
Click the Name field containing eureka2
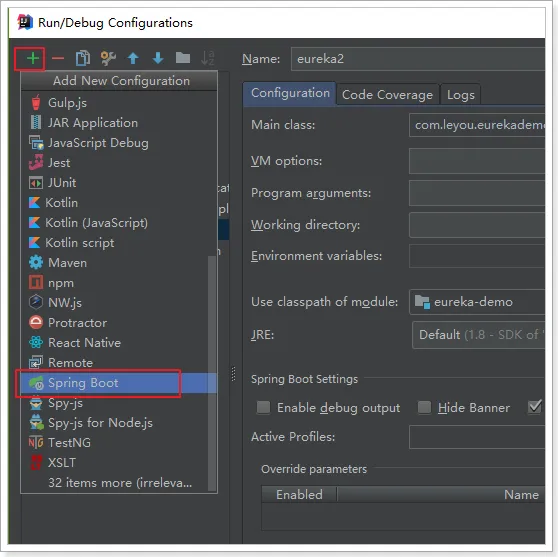click(418, 59)
